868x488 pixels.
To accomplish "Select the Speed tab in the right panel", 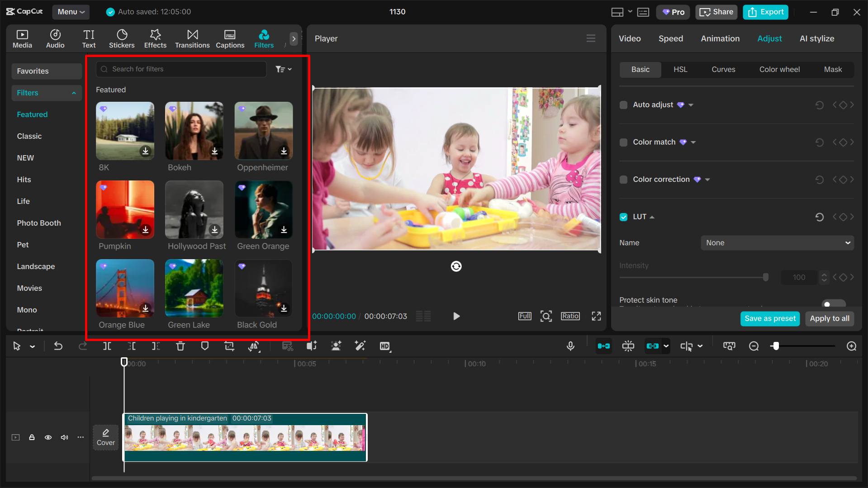I will coord(670,38).
